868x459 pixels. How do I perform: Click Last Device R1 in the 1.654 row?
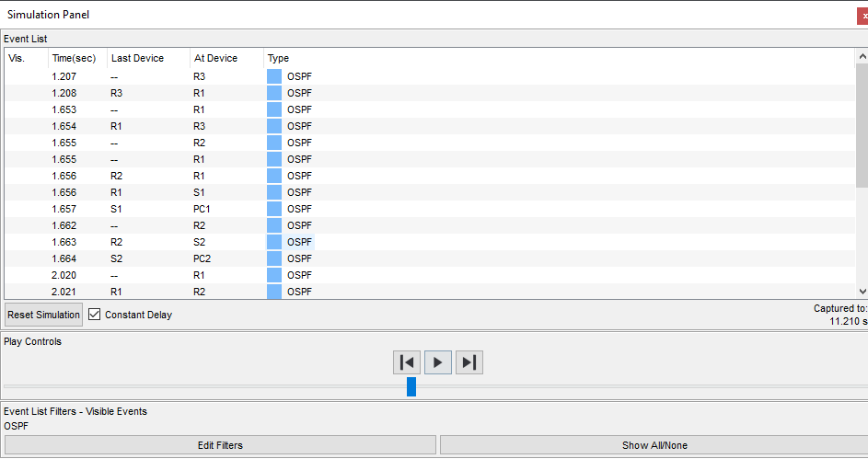click(x=116, y=126)
